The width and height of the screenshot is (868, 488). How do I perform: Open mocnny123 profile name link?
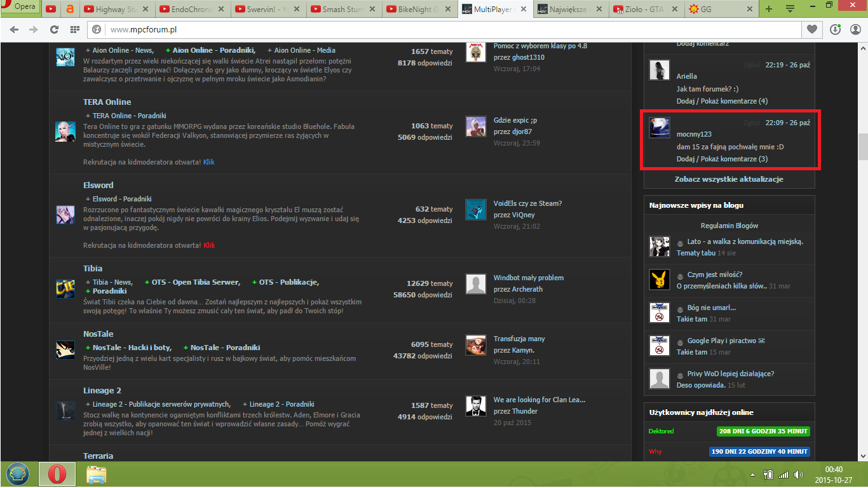[694, 135]
